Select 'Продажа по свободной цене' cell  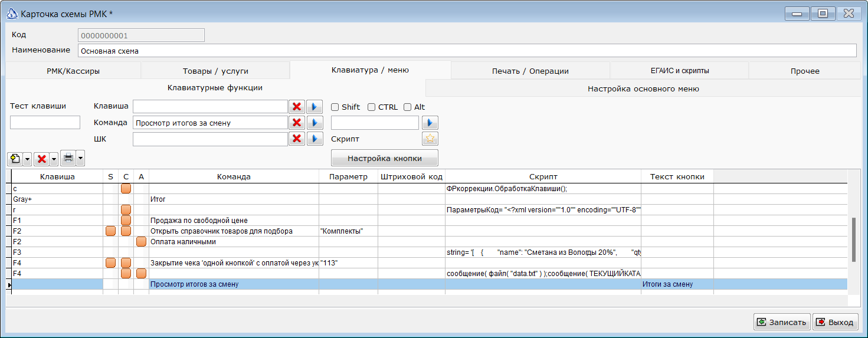coord(234,221)
